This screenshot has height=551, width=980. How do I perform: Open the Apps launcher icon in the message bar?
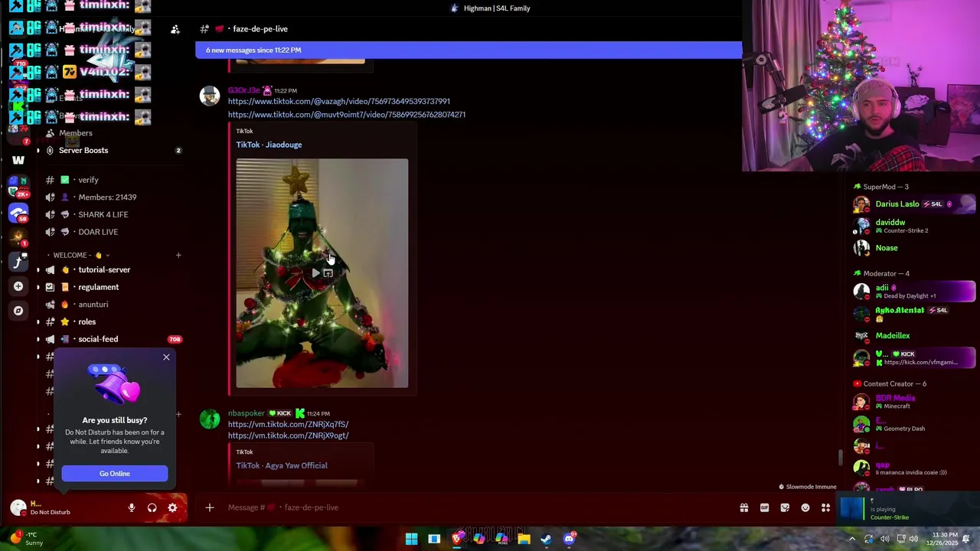(825, 507)
